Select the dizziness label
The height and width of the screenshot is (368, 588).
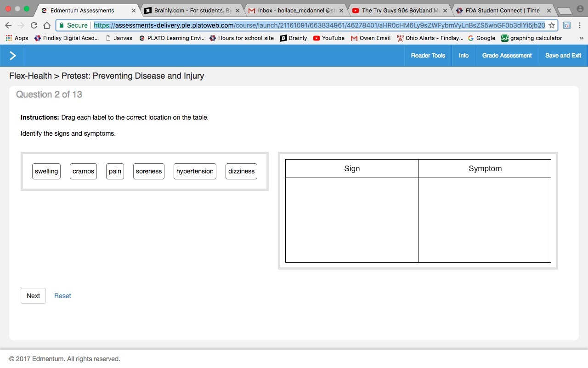(x=241, y=171)
